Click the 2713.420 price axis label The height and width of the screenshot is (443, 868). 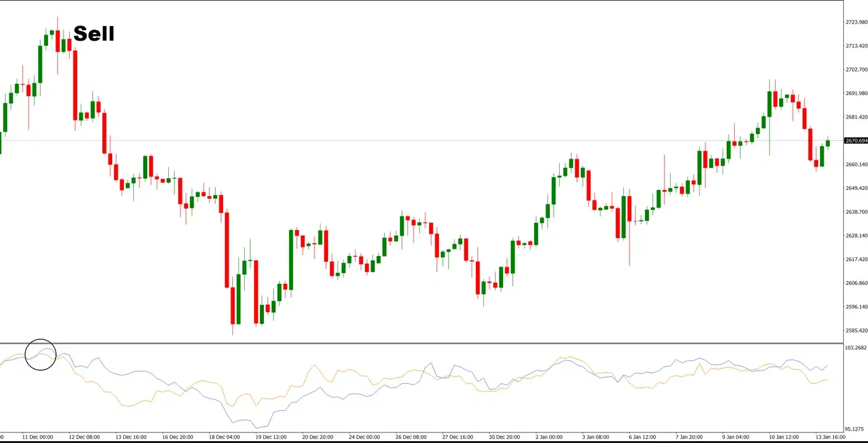tap(856, 46)
